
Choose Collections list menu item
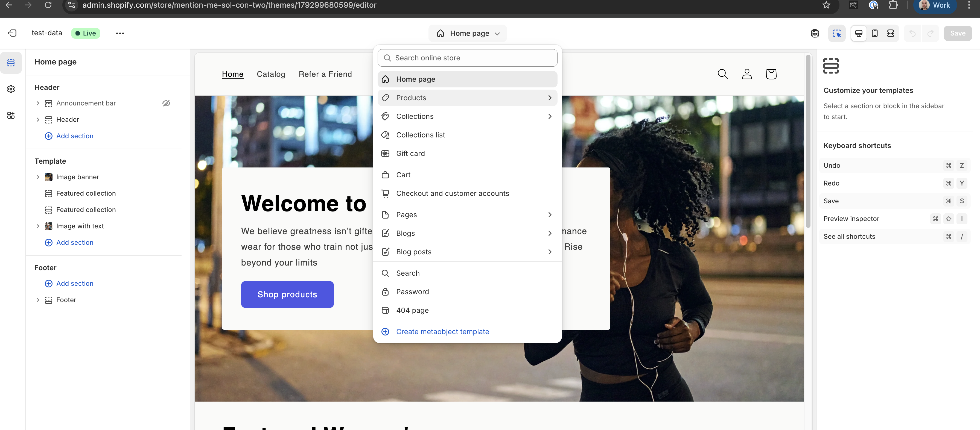point(420,135)
